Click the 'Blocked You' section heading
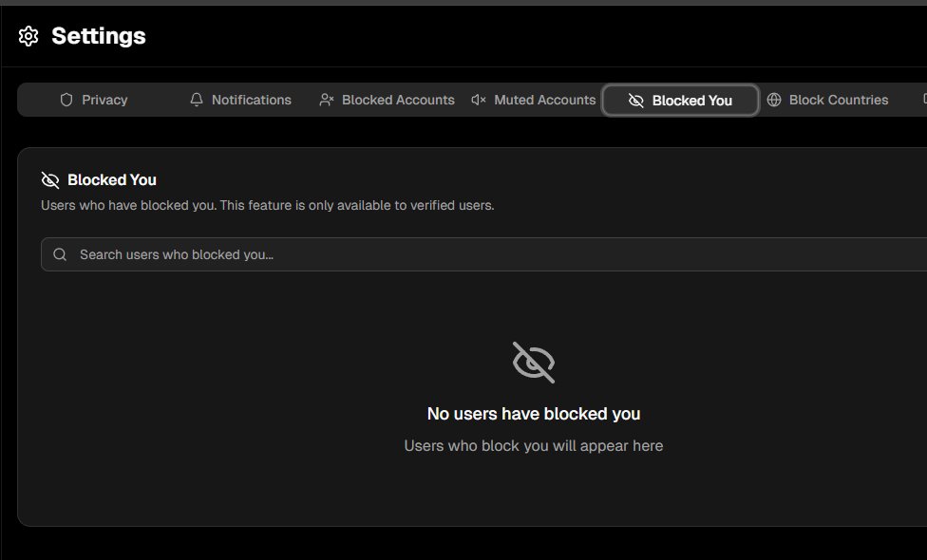The image size is (927, 560). tap(112, 180)
